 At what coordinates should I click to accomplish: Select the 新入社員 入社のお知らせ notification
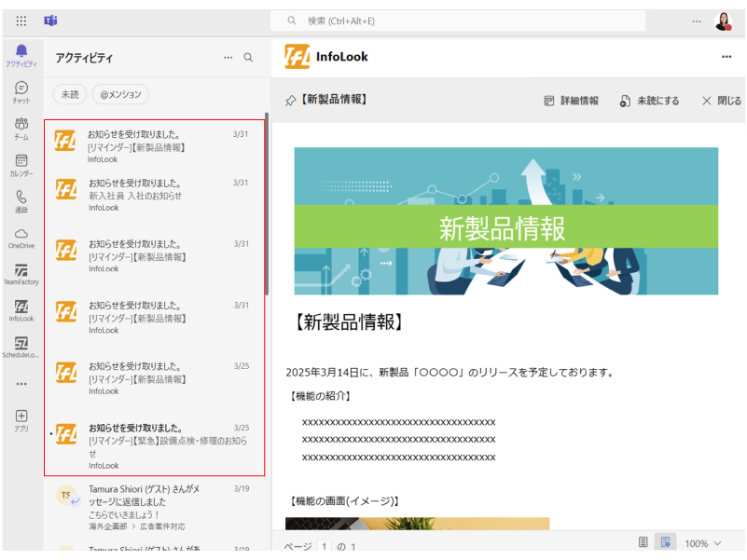(x=154, y=195)
